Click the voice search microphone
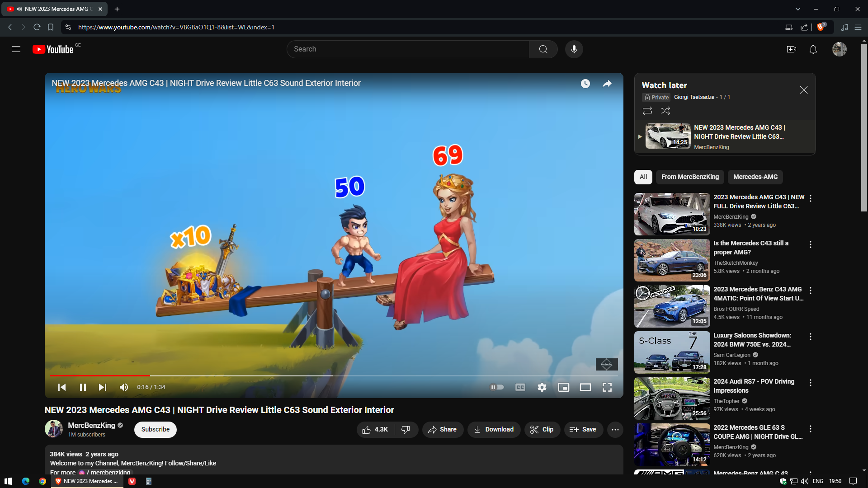 coord(574,49)
